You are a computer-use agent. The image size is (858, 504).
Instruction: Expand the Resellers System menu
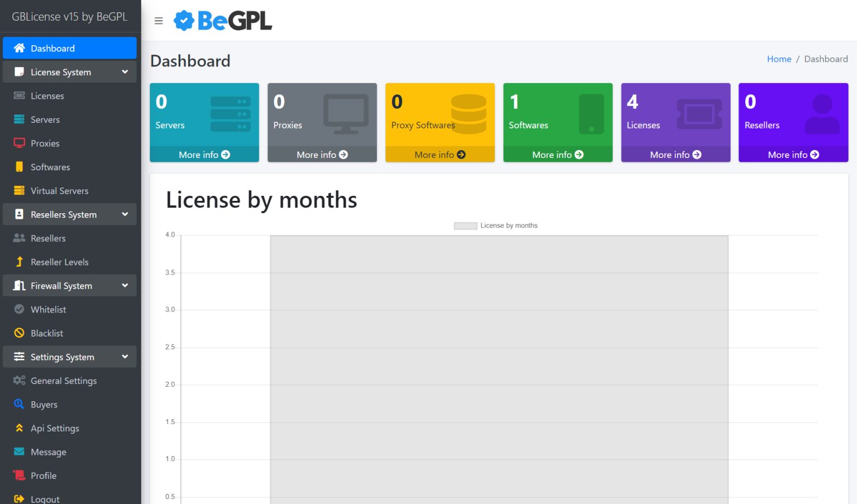click(x=69, y=214)
